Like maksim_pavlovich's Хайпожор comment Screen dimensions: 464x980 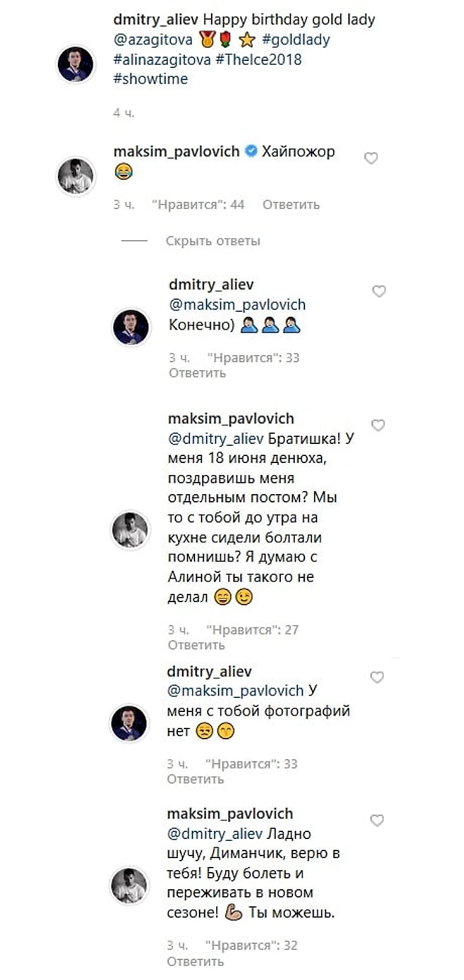(371, 158)
